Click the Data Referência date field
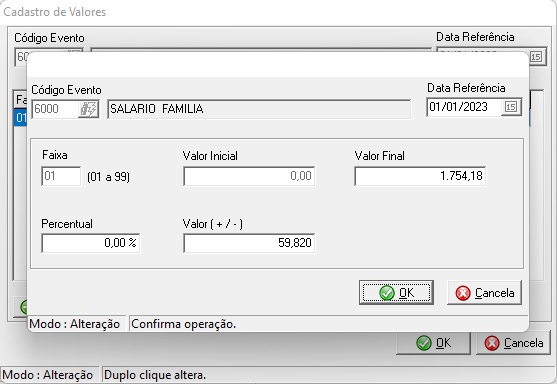 (464, 107)
